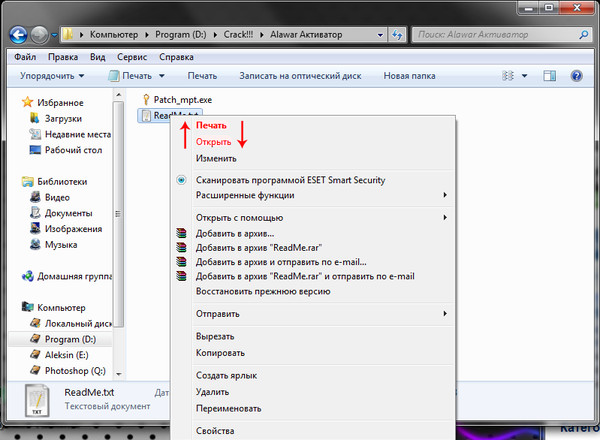Click the help question mark icon

577,75
